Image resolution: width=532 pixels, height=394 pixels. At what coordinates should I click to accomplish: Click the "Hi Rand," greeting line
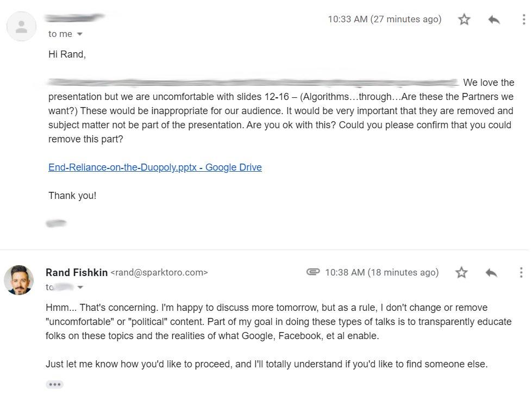[x=67, y=54]
